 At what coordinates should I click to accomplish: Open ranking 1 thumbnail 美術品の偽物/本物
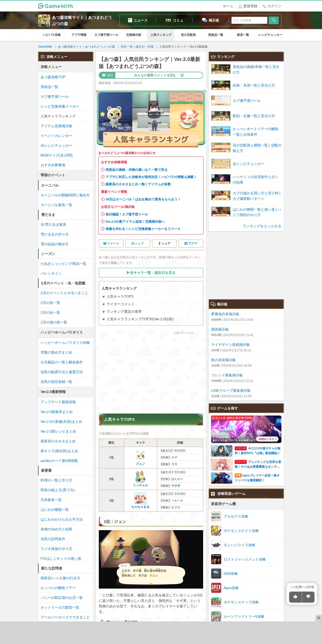(221, 69)
